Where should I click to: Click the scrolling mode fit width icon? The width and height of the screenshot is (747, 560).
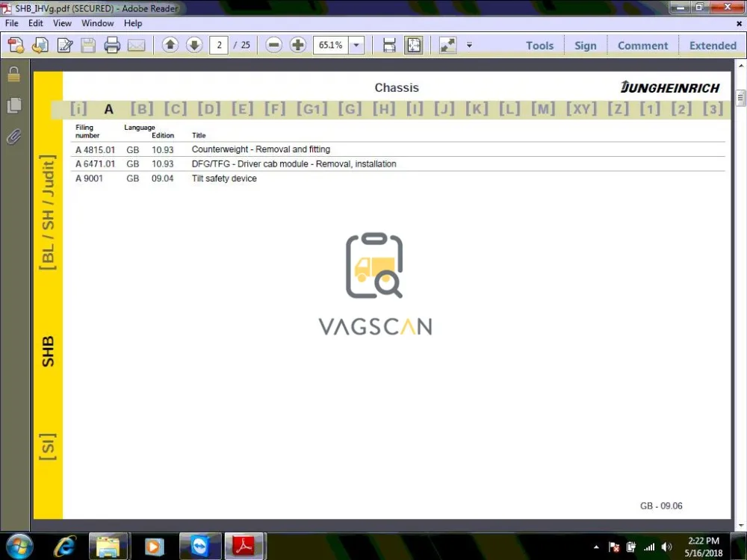389,46
